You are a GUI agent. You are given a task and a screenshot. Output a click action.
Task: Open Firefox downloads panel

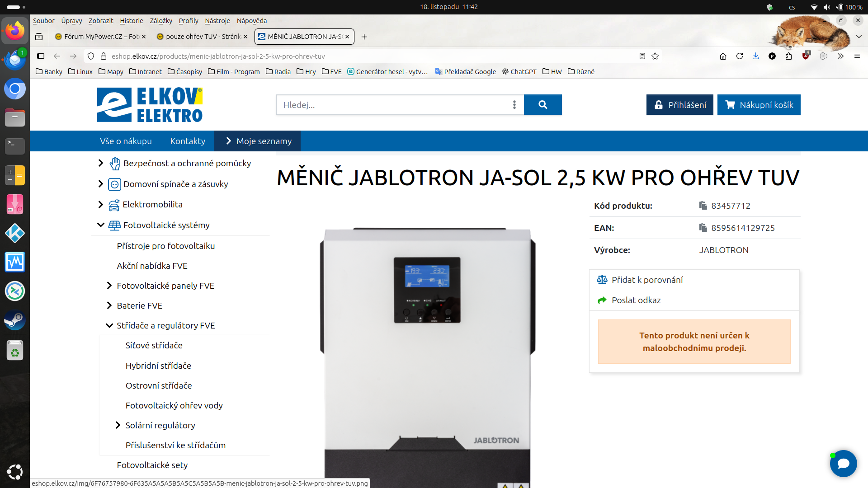click(x=755, y=56)
